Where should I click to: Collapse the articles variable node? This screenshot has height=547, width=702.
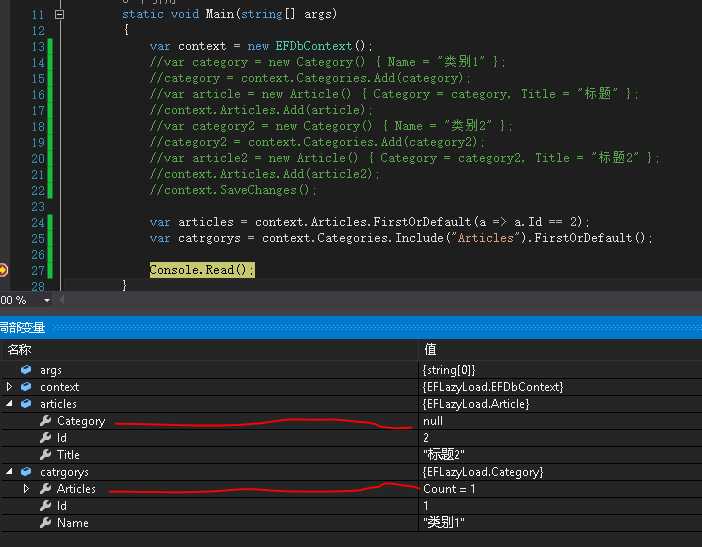[x=10, y=404]
